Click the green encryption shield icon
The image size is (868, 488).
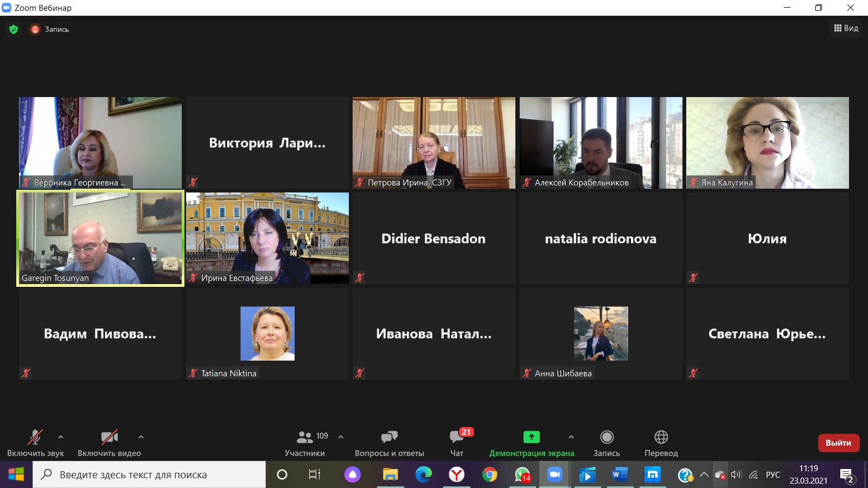(x=14, y=29)
